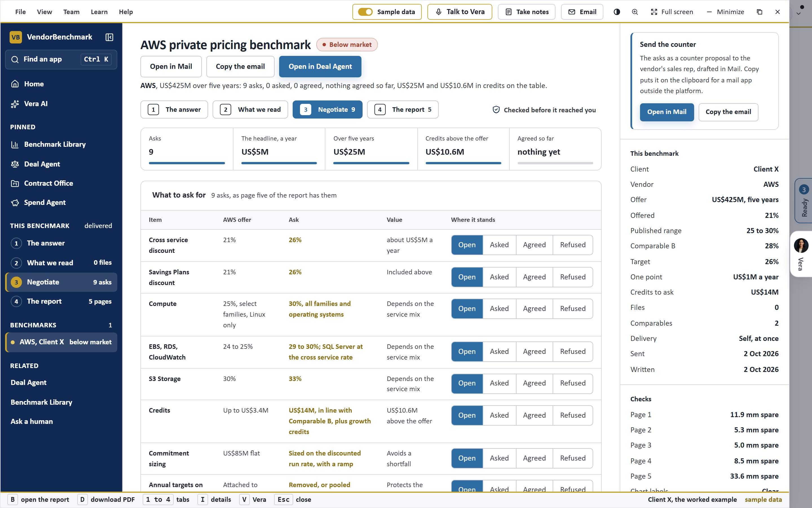Screen dimensions: 812x508
Task: Open pinned Benchmark Library
Action: pyautogui.click(x=61, y=144)
